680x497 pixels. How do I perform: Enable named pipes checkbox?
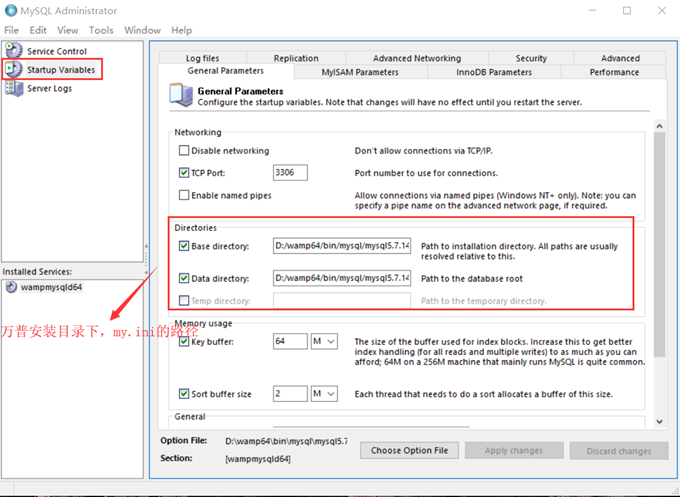point(184,195)
